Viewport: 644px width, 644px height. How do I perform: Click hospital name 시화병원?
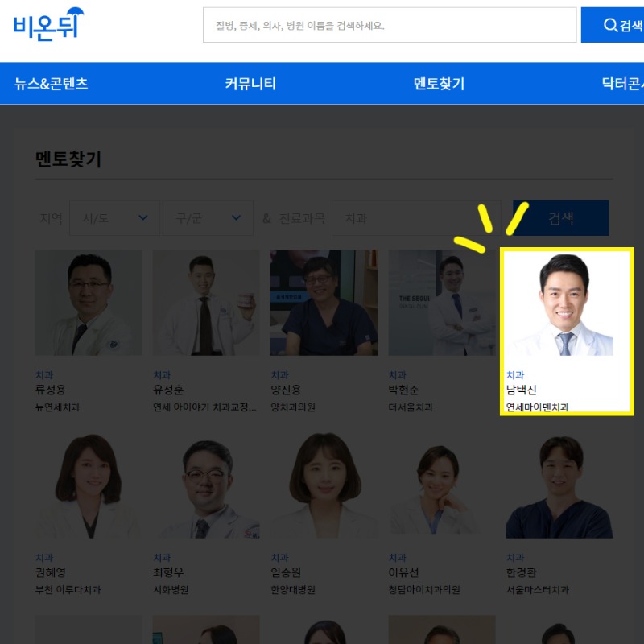pyautogui.click(x=171, y=590)
